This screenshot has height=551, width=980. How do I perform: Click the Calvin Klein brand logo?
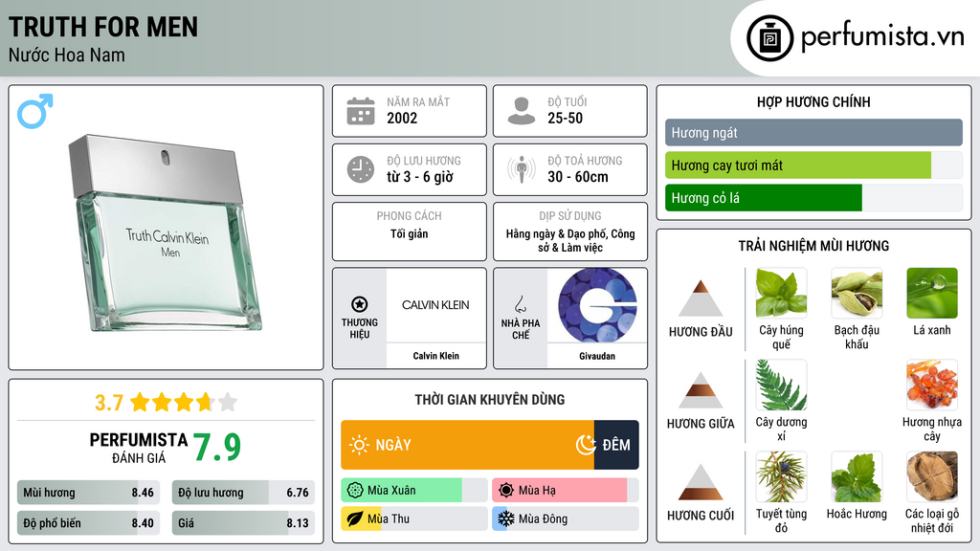click(x=435, y=305)
